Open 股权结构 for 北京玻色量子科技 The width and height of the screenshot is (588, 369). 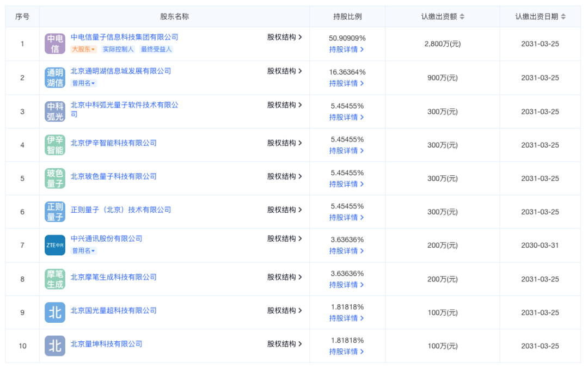click(x=284, y=176)
